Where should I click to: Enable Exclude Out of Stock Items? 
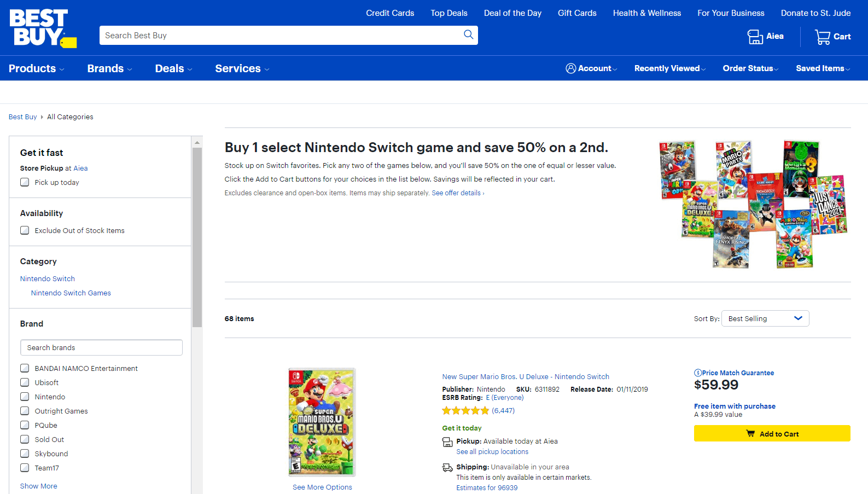coord(25,230)
